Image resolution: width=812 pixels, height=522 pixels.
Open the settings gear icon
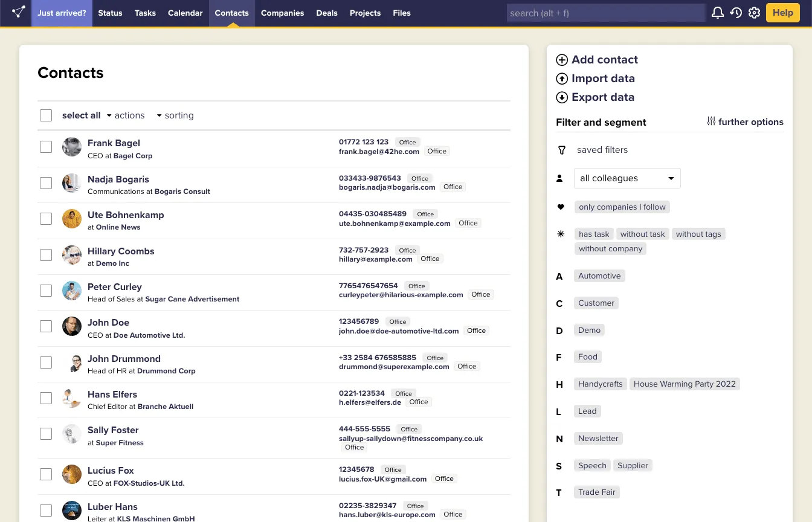(754, 13)
